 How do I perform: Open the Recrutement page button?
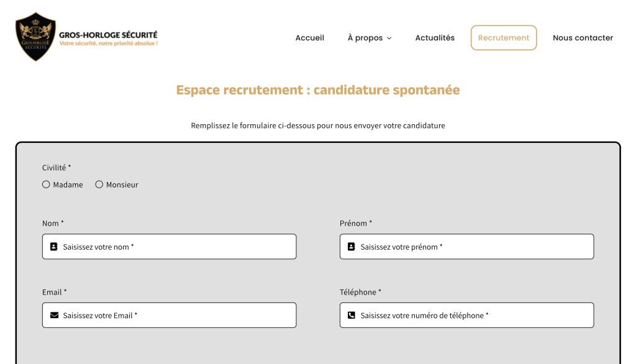pos(504,38)
